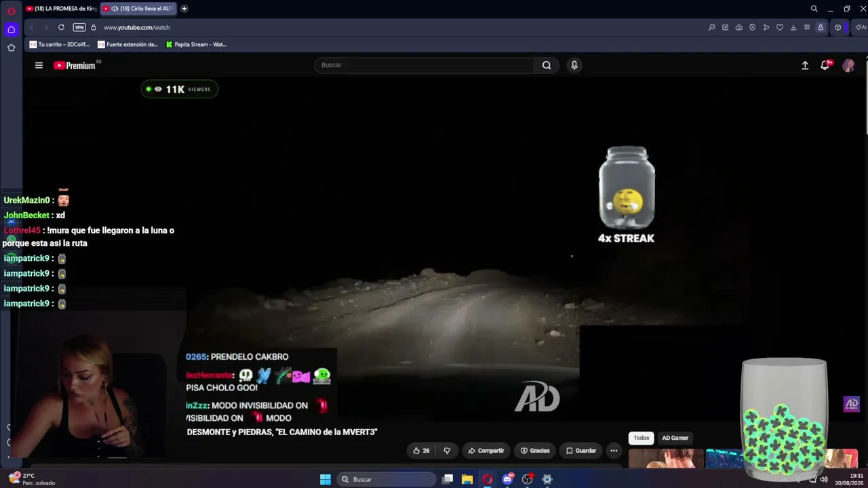
Task: Open the Opera sidebar bookmarks star
Action: click(11, 47)
